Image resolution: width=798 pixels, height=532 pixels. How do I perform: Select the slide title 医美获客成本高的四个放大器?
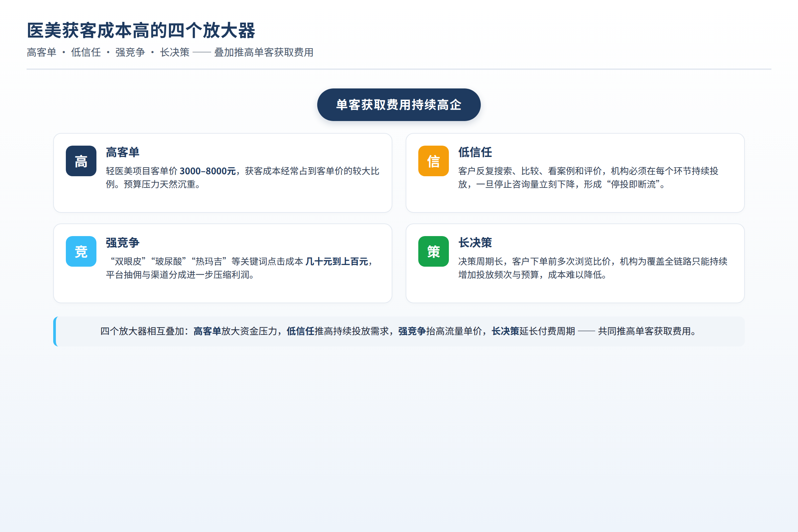[x=141, y=31]
